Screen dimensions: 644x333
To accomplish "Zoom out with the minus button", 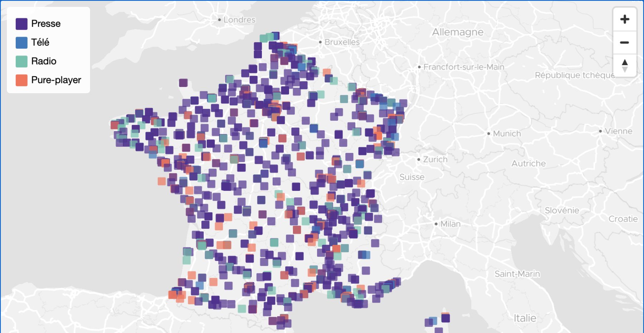I will 625,42.
